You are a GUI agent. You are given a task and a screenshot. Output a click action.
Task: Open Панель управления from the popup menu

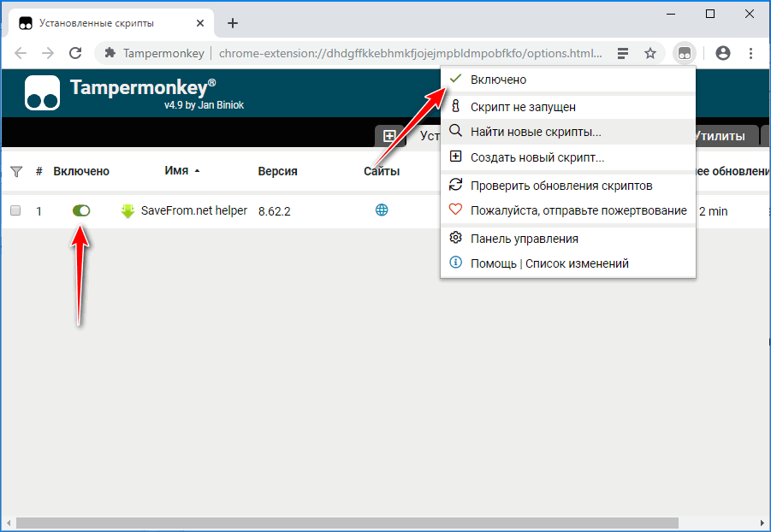(x=568, y=239)
